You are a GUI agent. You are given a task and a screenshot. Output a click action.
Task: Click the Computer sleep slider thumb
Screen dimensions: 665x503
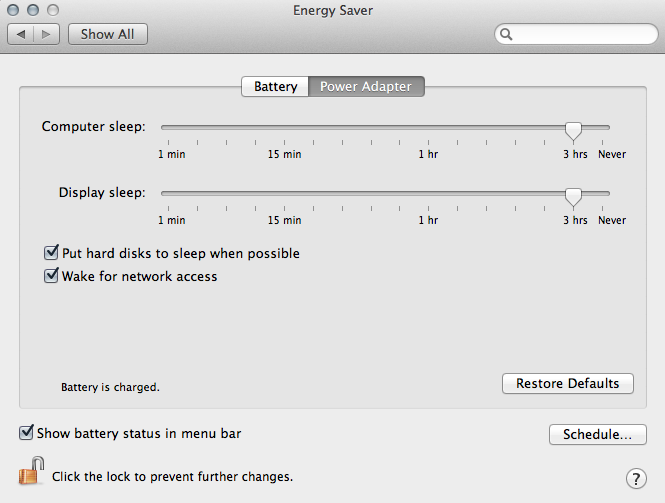click(573, 129)
